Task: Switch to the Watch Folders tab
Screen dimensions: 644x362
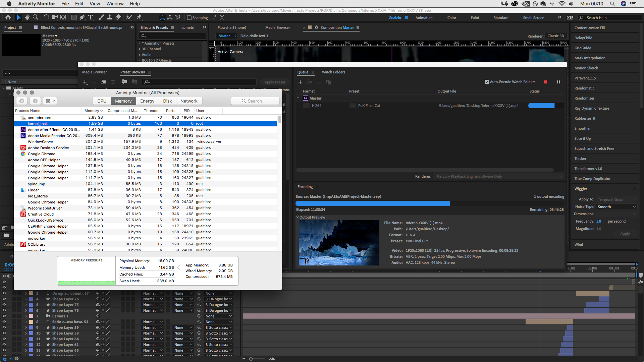Action: [333, 72]
